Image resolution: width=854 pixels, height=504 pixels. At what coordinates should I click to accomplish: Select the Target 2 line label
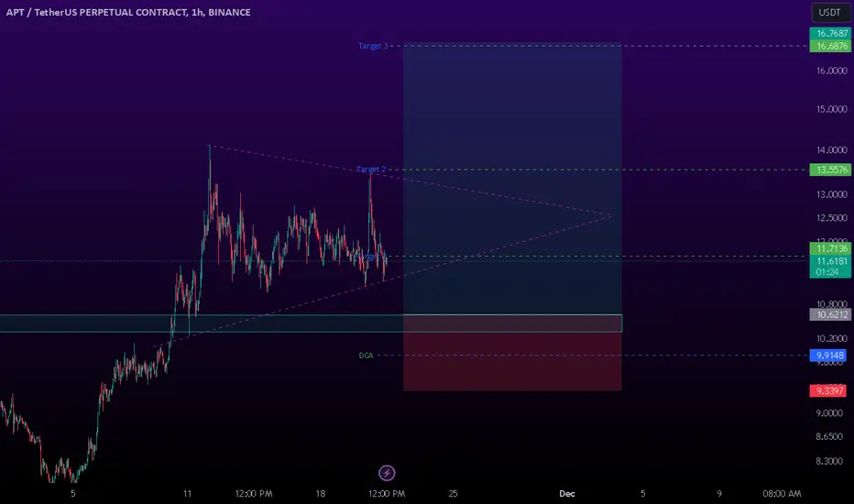(371, 170)
